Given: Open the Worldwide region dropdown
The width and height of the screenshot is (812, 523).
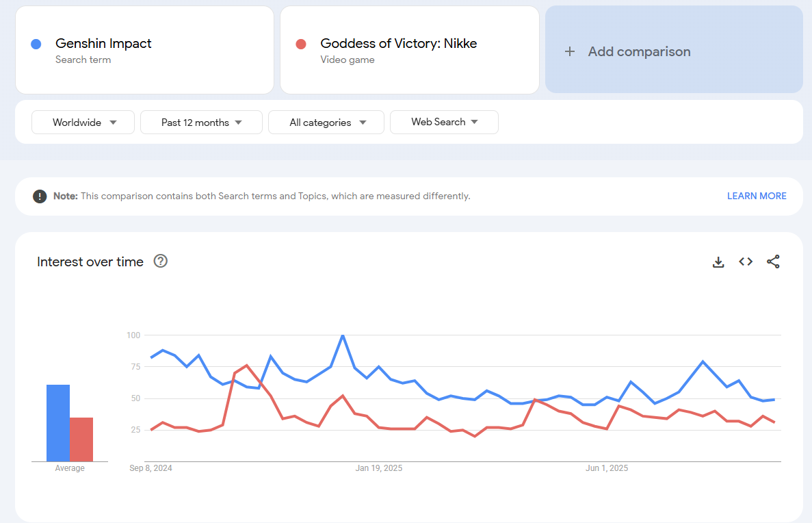Looking at the screenshot, I should coord(83,123).
